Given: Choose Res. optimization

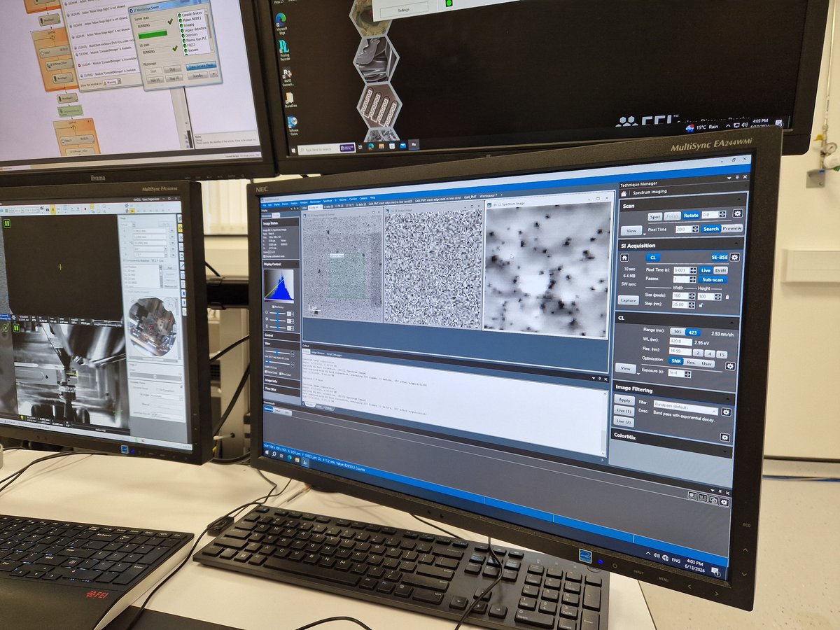Looking at the screenshot, I should click(691, 363).
